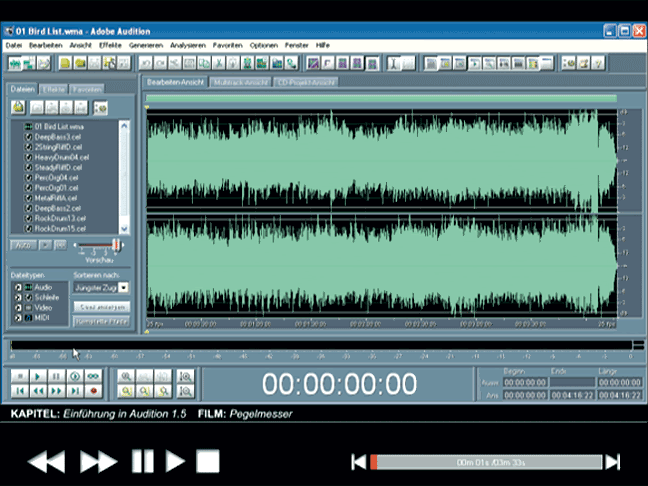Click the question mark help toolbar icon

[x=598, y=63]
